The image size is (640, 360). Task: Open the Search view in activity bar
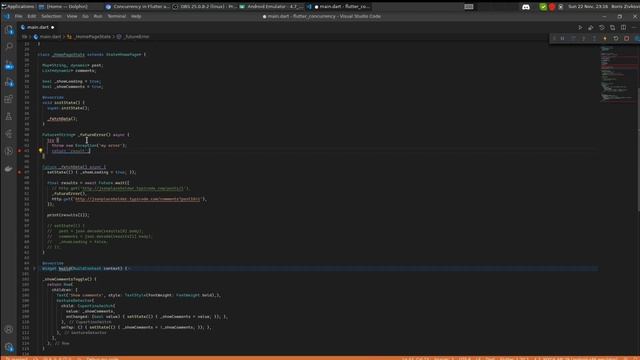(x=9, y=47)
